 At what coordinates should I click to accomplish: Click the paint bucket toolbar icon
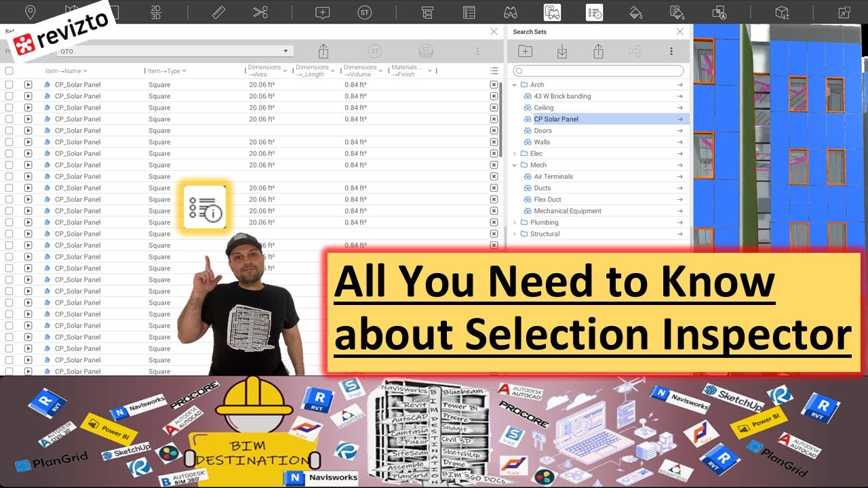click(x=635, y=12)
